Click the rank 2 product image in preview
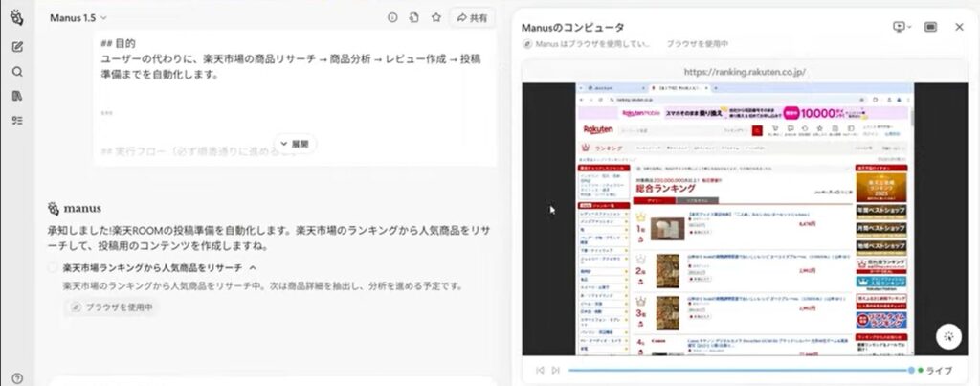The height and width of the screenshot is (386, 980). (x=667, y=270)
